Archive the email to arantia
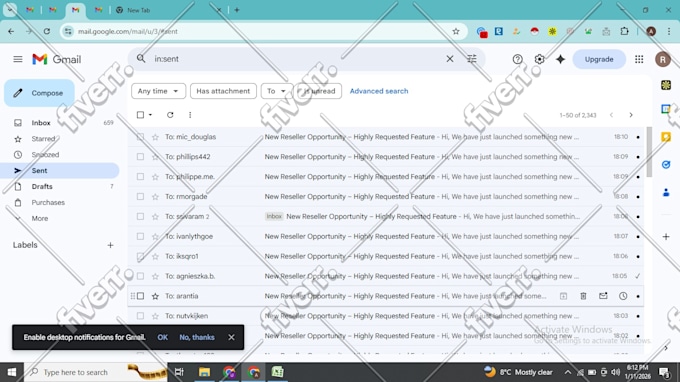Viewport: 680px width, 382px height. (x=563, y=296)
